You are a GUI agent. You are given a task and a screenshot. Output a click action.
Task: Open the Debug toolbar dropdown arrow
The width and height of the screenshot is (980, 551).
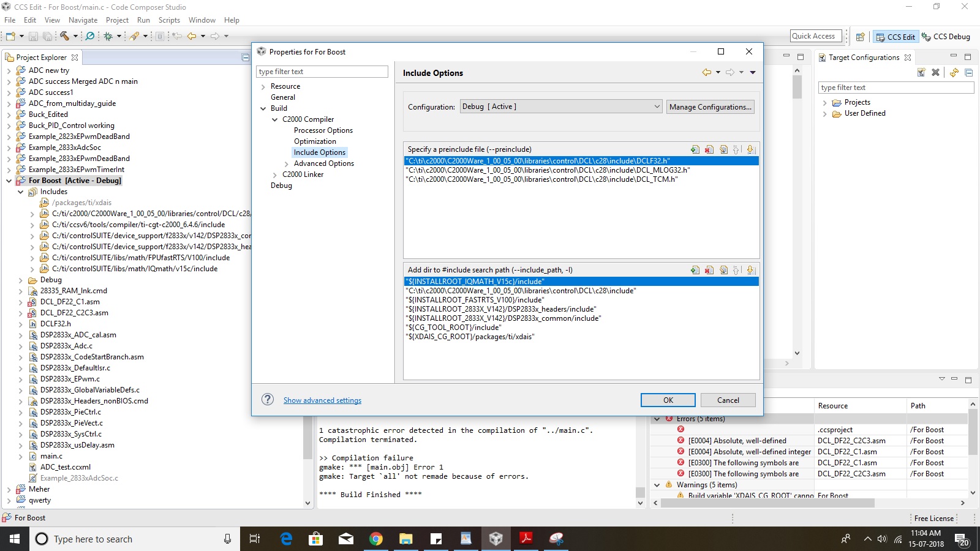click(x=119, y=37)
